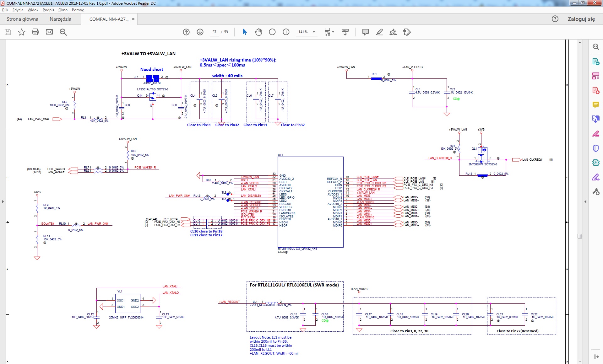Add a sticky note comment

[x=365, y=32]
